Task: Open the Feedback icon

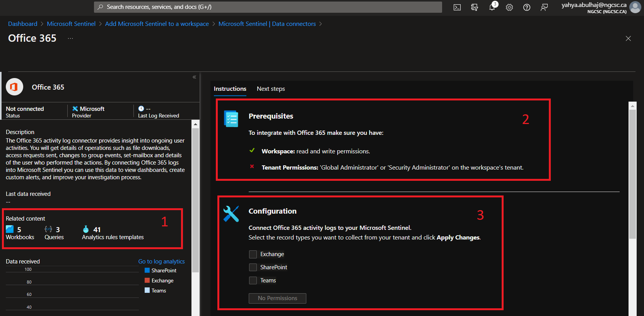Action: [x=544, y=7]
